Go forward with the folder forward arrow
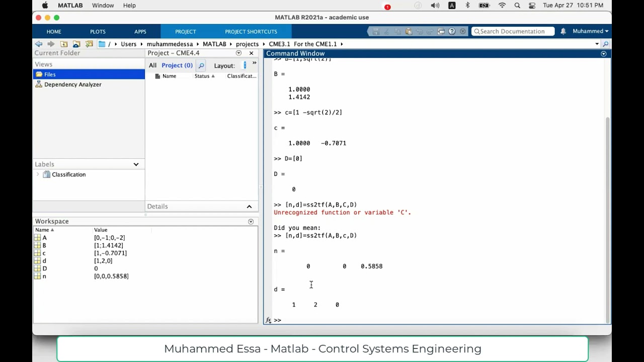 tap(51, 44)
